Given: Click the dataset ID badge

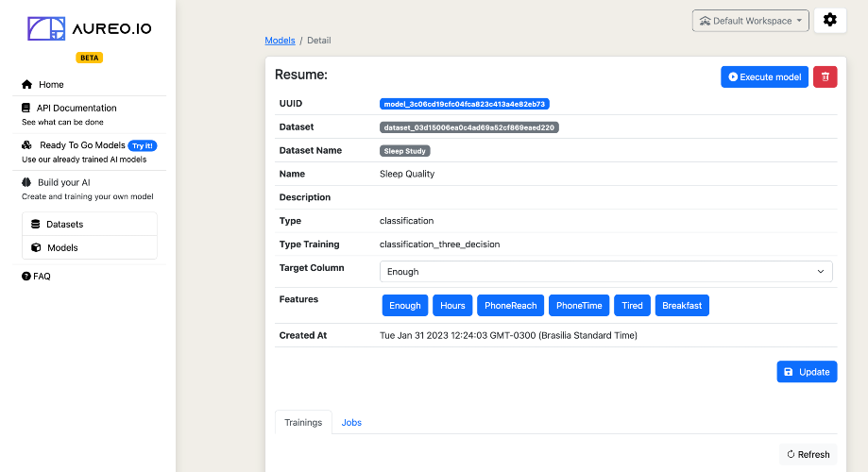Looking at the screenshot, I should [x=468, y=127].
